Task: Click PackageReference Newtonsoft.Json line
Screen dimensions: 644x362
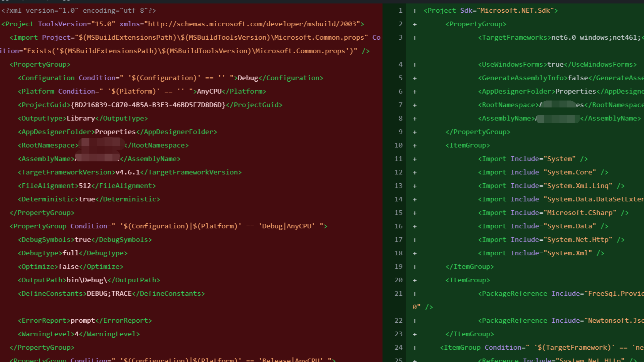Action: coord(561,320)
